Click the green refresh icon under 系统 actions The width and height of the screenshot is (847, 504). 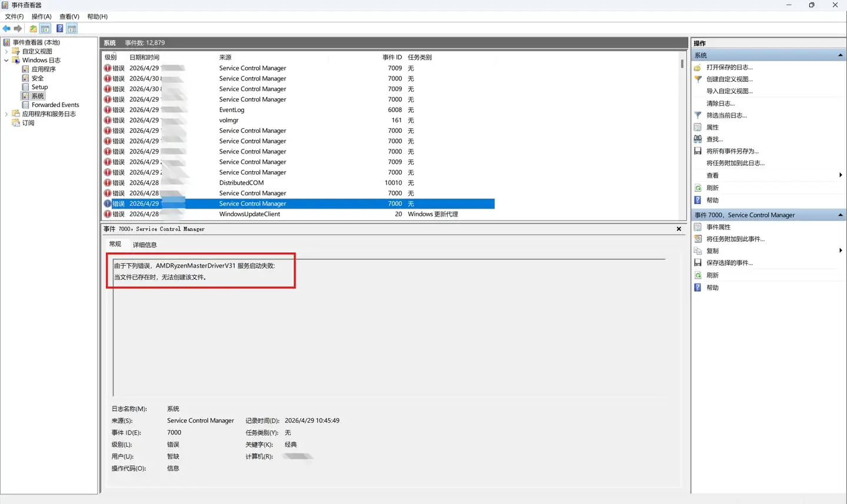[x=698, y=188]
